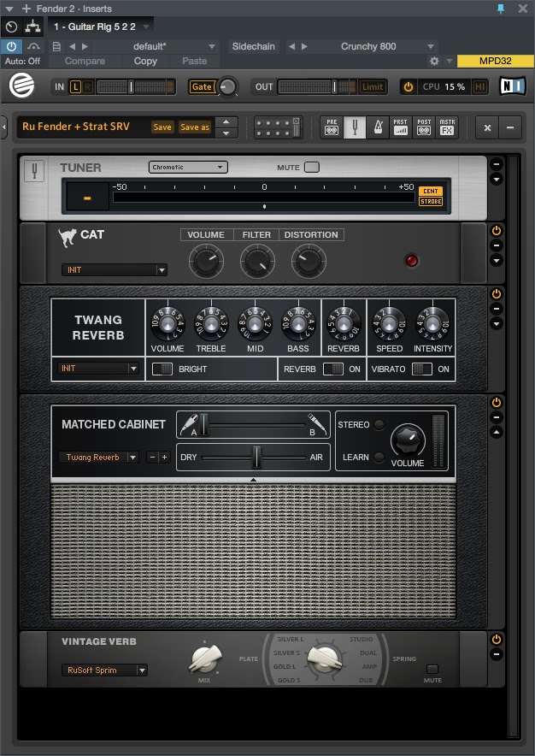Collapse the Fender 2 Inserts disclosure triangle
This screenshot has height=756, width=535.
coord(9,9)
